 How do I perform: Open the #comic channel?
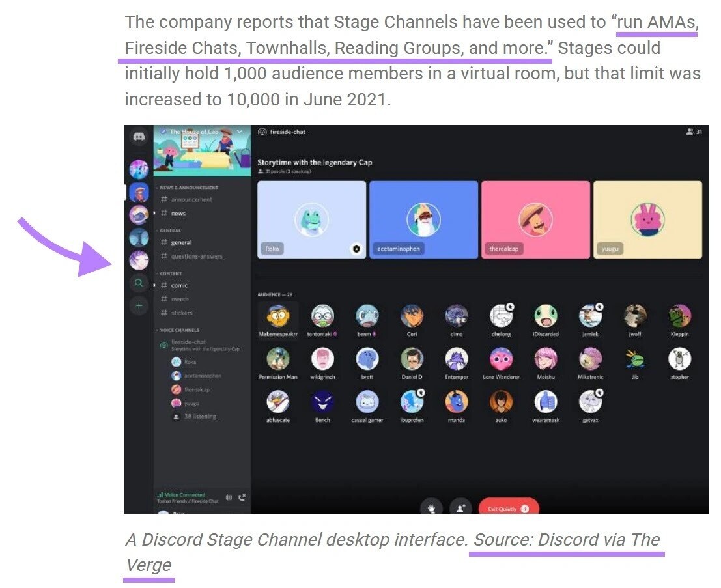[174, 285]
